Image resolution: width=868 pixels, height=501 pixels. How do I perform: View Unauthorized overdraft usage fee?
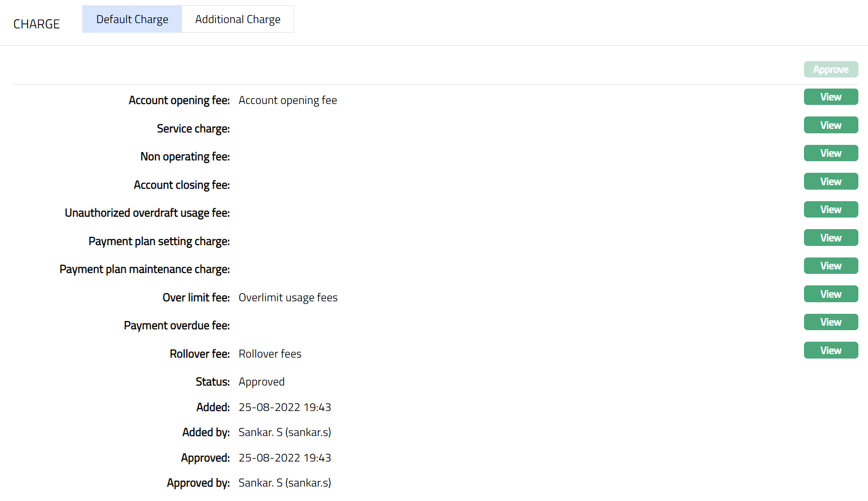click(x=830, y=209)
